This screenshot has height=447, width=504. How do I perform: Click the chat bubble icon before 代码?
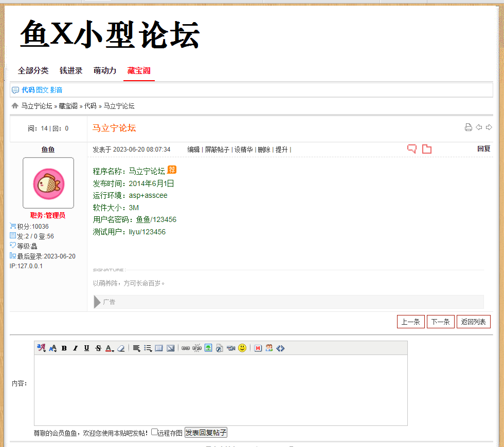click(15, 90)
